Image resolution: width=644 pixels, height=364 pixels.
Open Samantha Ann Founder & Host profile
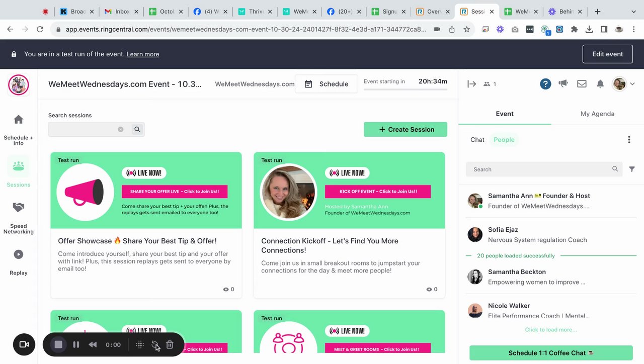click(551, 201)
